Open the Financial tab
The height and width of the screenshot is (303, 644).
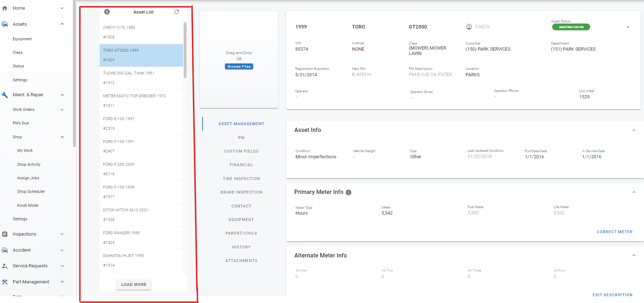pyautogui.click(x=241, y=165)
